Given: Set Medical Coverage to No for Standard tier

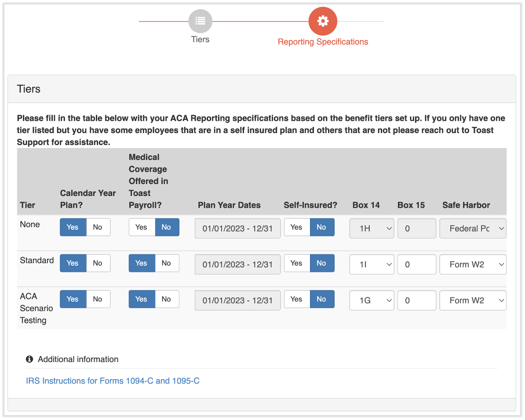Looking at the screenshot, I should [x=166, y=263].
